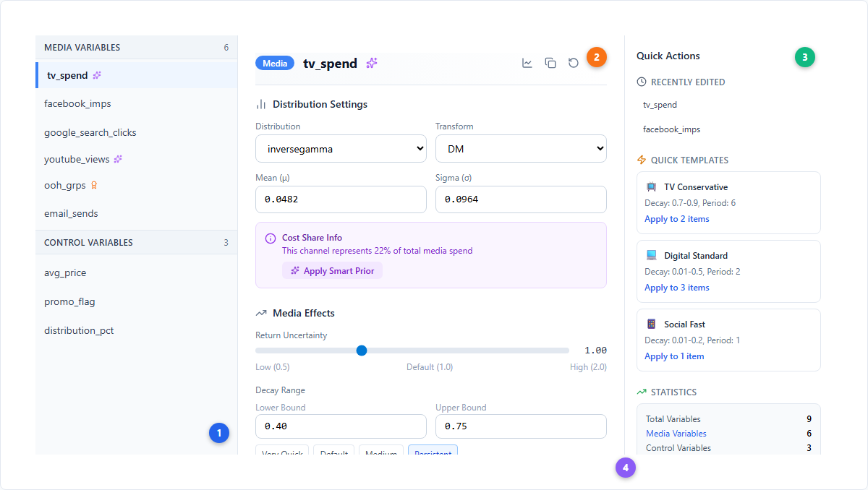Click the Control Variables section header

[x=137, y=242]
